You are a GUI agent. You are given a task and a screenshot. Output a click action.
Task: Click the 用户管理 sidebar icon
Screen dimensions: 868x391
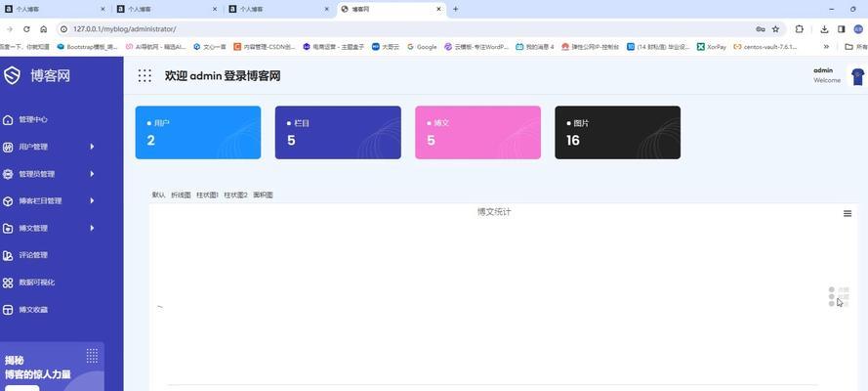pyautogui.click(x=8, y=147)
